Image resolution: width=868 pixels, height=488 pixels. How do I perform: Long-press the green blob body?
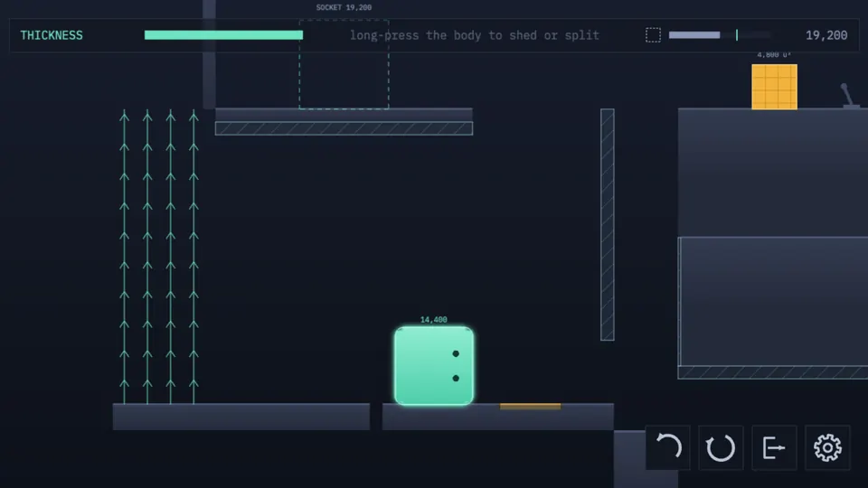point(434,366)
